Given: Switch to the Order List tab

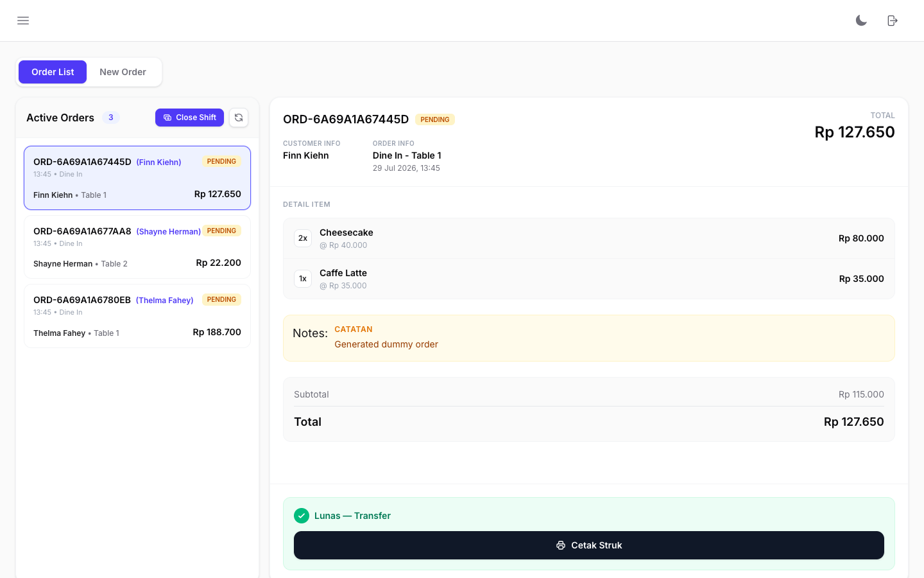Looking at the screenshot, I should [x=53, y=72].
